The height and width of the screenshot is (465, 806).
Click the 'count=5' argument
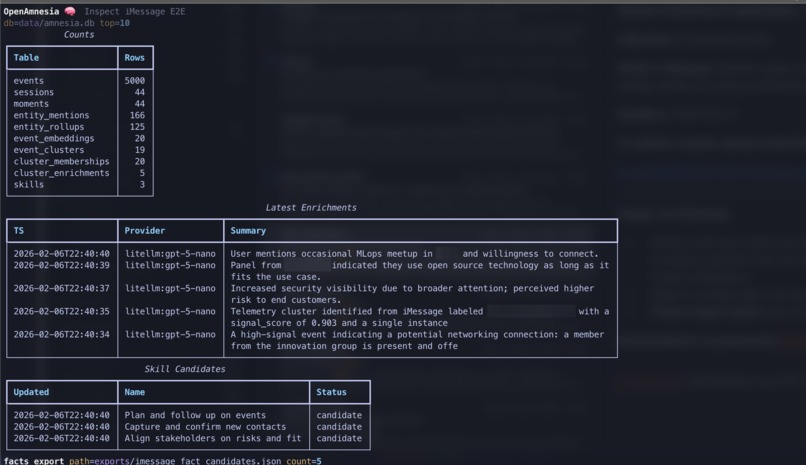point(304,461)
